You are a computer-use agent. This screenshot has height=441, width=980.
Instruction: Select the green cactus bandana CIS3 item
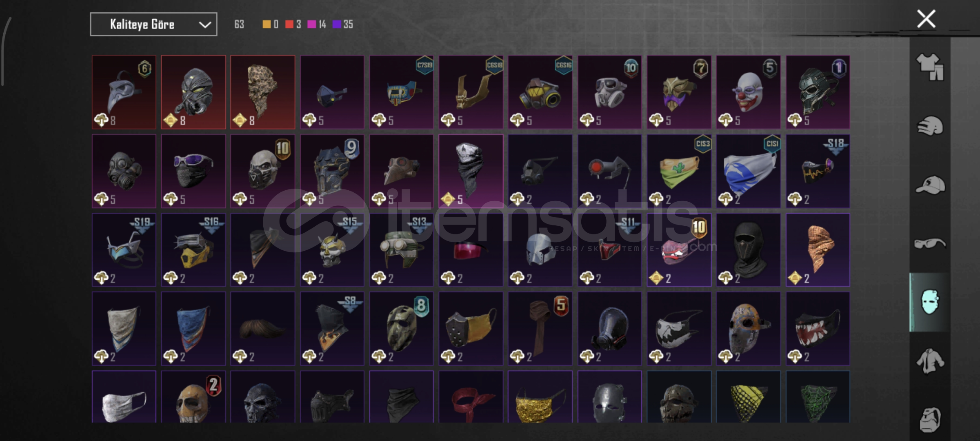(x=679, y=171)
